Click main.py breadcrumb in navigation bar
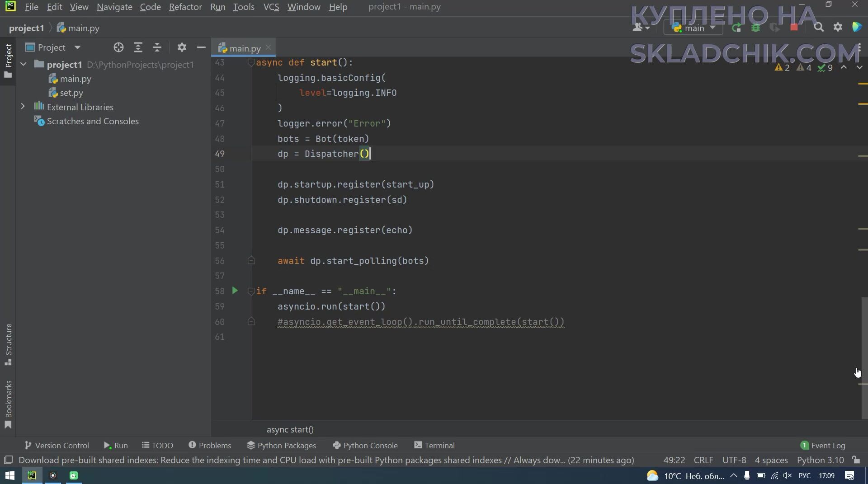Screen dimensions: 868x484 78,28
